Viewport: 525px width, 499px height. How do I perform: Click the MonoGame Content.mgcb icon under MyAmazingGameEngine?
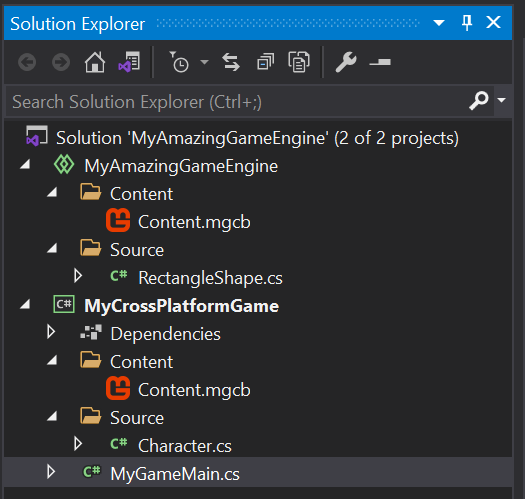(x=118, y=220)
